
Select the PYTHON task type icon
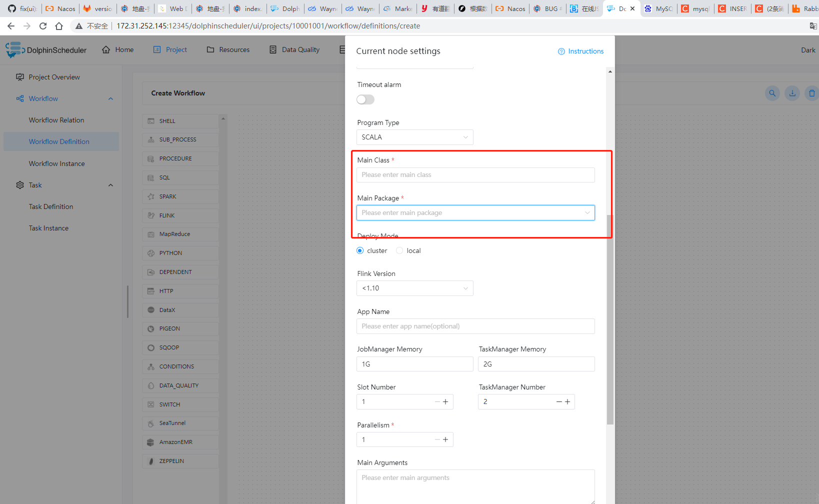[151, 252]
